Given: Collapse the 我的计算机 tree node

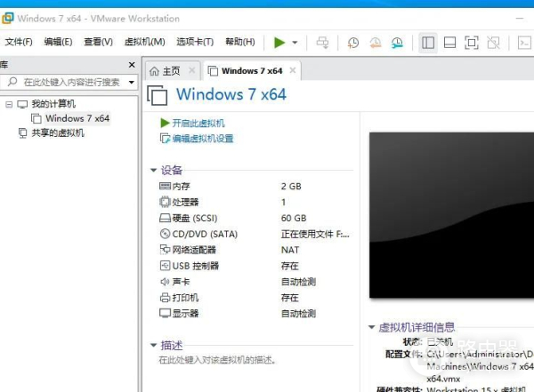Looking at the screenshot, I should (x=9, y=104).
